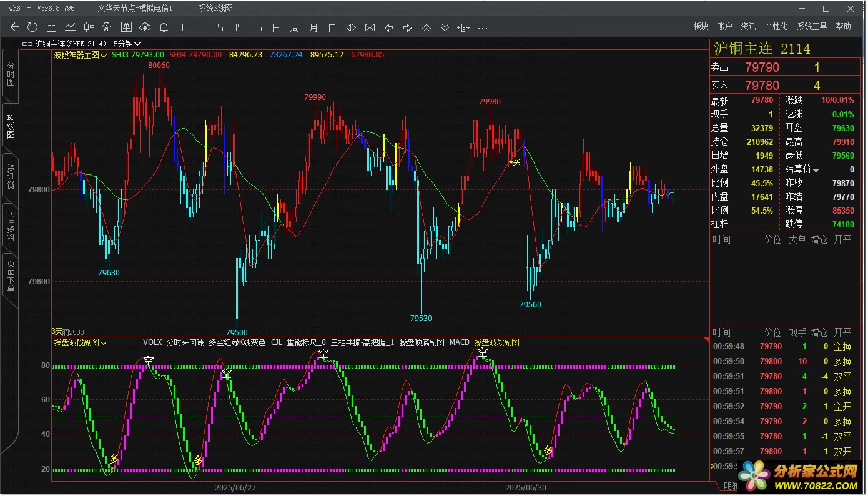This screenshot has width=868, height=496.
Task: Click the hollow right arrow icon
Action: tap(407, 27)
